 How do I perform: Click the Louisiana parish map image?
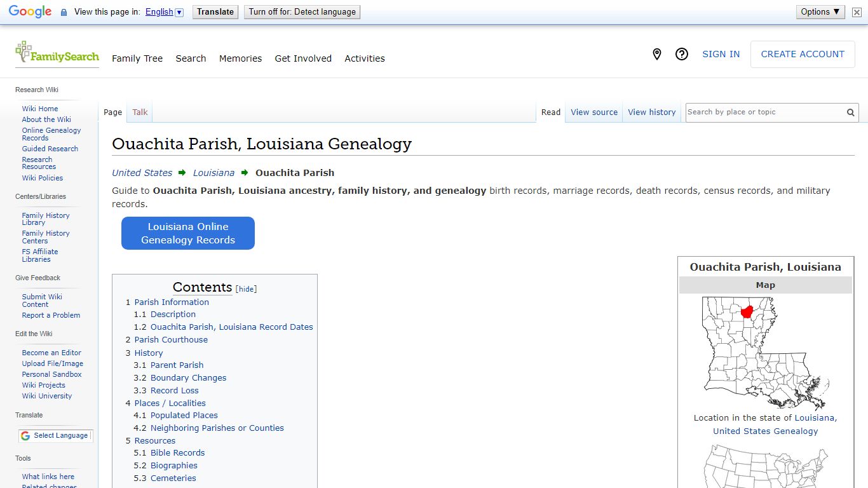765,353
